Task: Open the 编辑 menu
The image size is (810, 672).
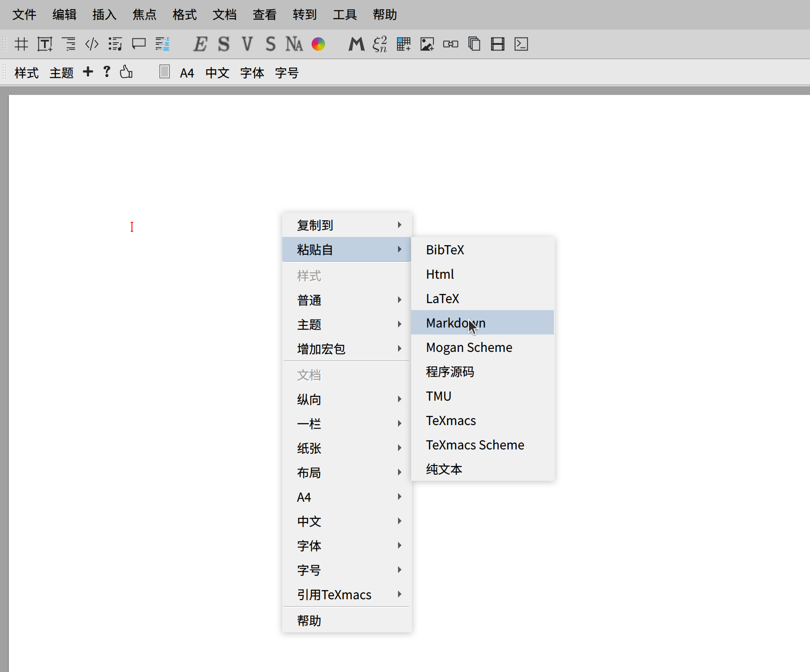Action: pos(64,15)
